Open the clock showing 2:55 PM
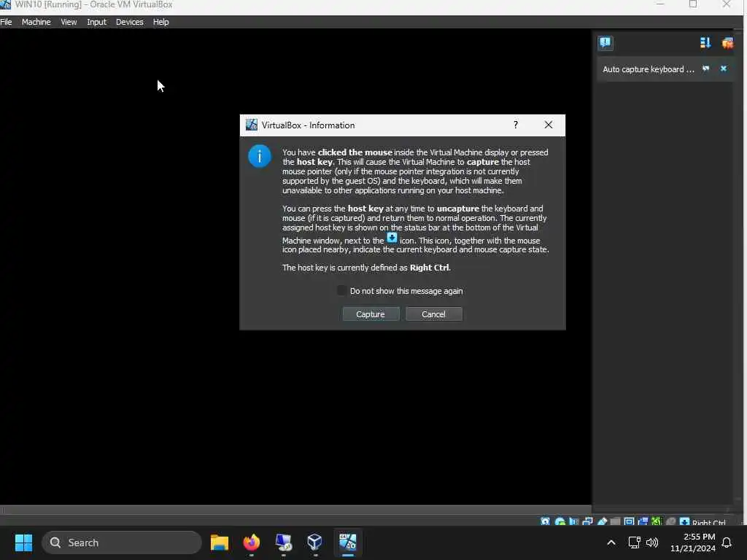Image resolution: width=747 pixels, height=560 pixels. point(693,542)
